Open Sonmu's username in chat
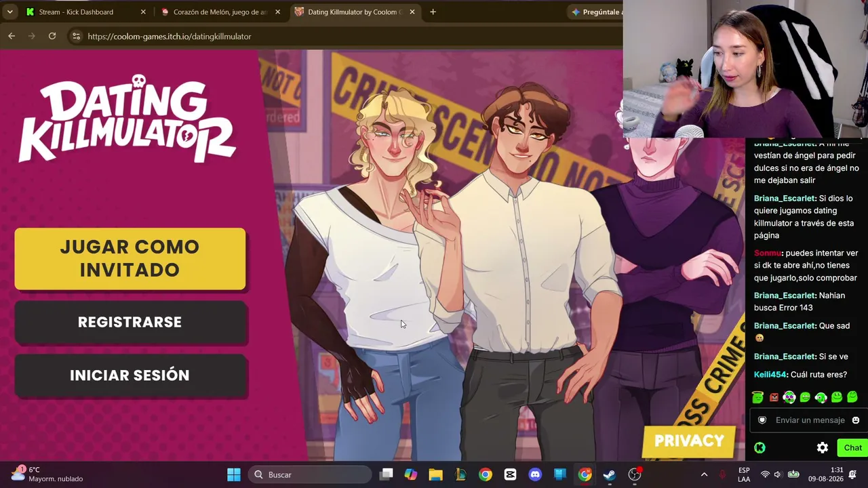 coord(767,253)
